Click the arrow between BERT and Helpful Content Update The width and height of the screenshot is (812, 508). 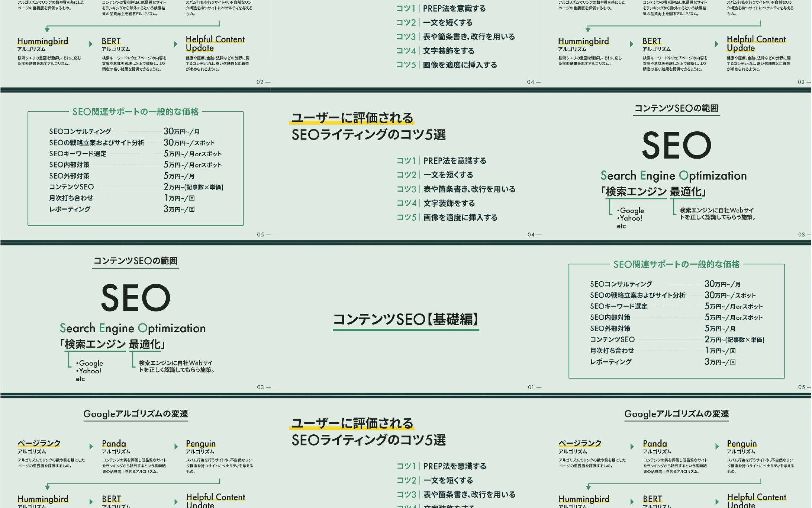coord(175,44)
